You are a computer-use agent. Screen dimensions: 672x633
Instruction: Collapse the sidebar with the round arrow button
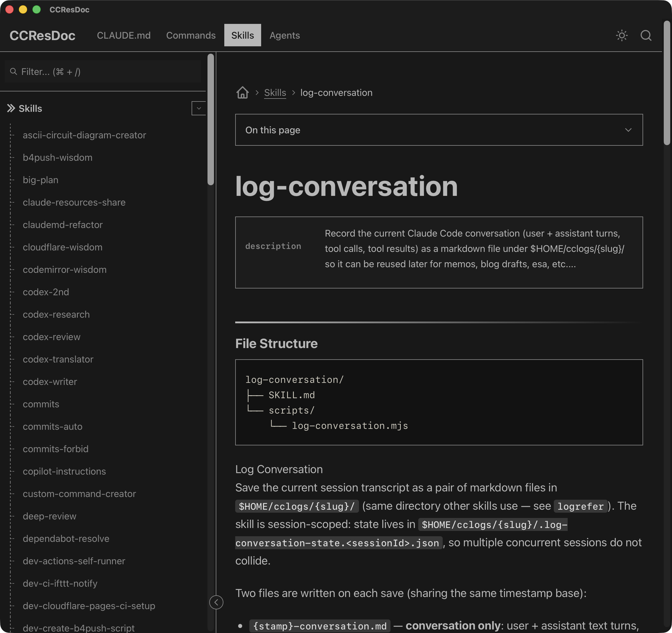(x=216, y=602)
